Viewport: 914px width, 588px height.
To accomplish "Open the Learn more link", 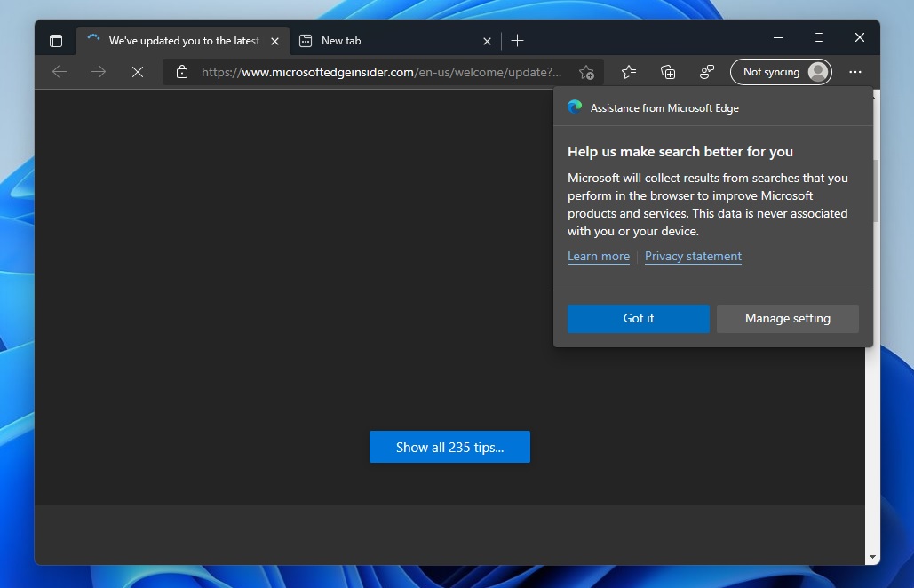I will tap(599, 257).
